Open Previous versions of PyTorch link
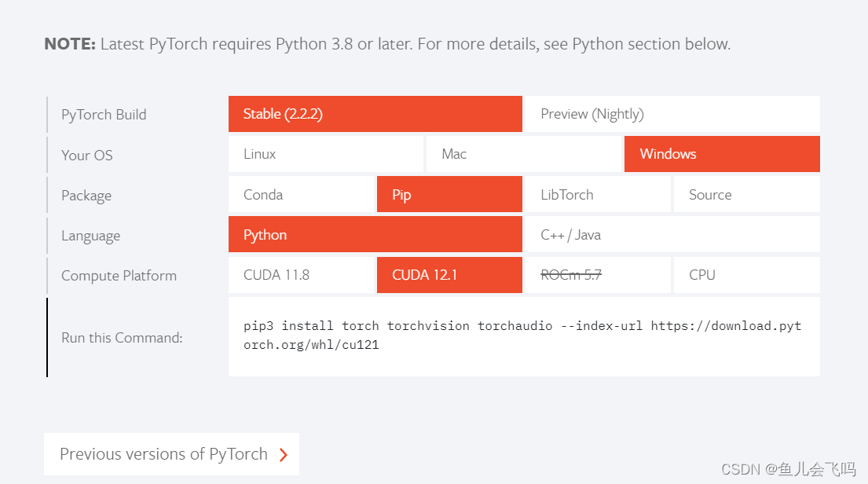Image resolution: width=868 pixels, height=484 pixels. (163, 454)
